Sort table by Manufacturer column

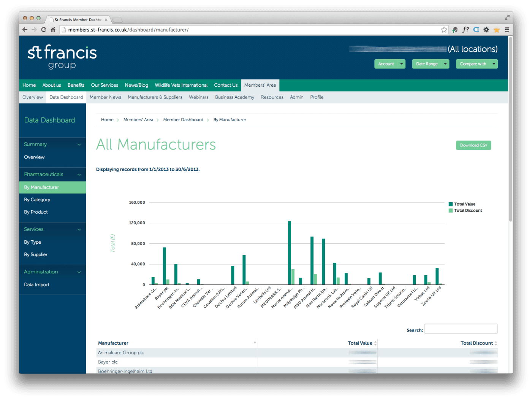(x=177, y=343)
